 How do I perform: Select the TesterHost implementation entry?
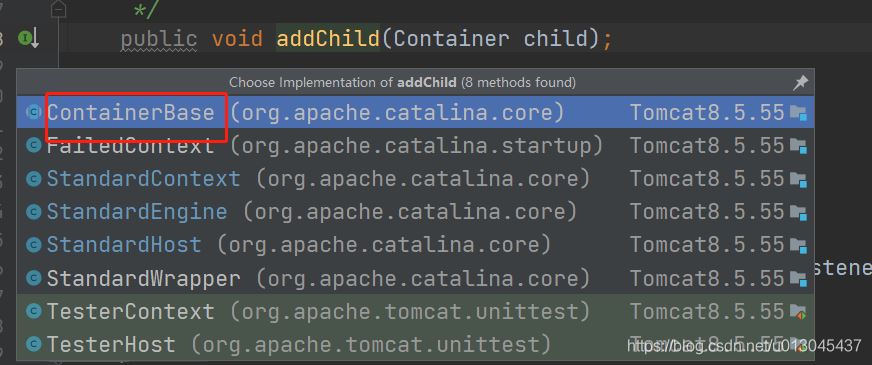point(415,344)
